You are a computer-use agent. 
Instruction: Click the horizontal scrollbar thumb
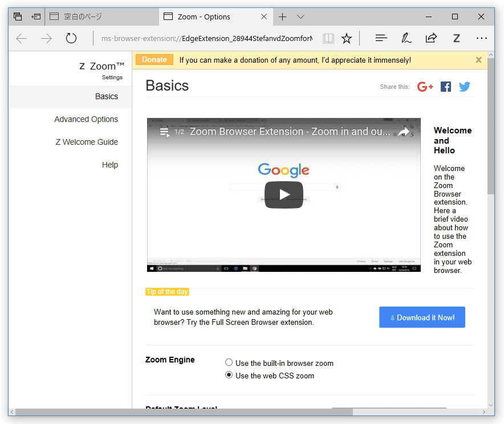(x=184, y=412)
